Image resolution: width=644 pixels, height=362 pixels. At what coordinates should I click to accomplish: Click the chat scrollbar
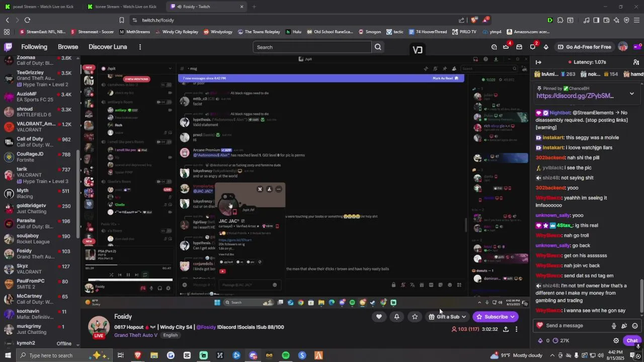(x=641, y=296)
